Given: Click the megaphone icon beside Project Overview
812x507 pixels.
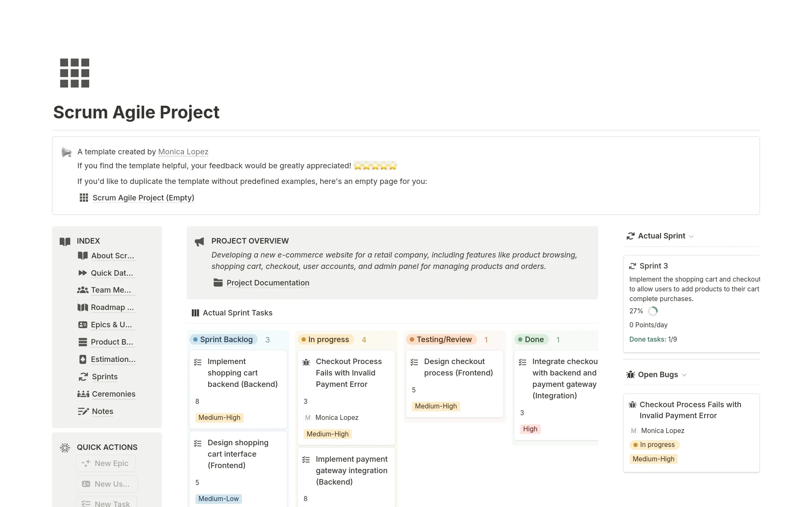Looking at the screenshot, I should click(199, 241).
